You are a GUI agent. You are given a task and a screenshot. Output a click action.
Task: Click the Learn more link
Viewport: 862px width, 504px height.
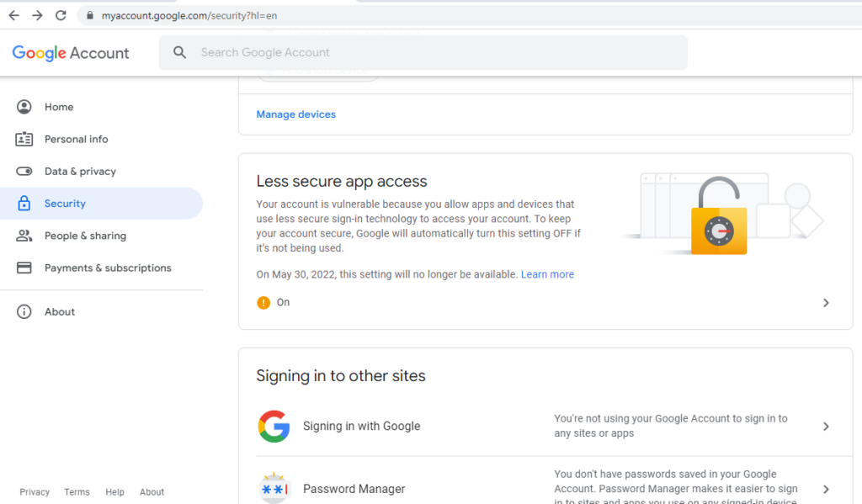point(547,274)
